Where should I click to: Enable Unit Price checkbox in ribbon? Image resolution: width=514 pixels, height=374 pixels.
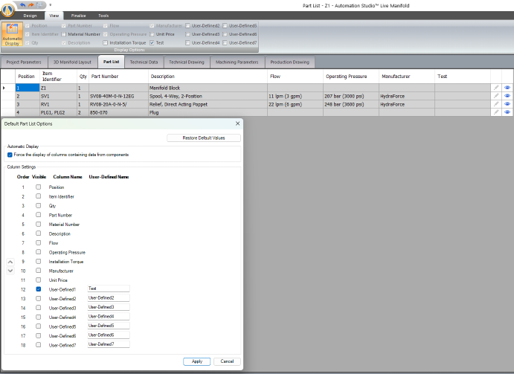pyautogui.click(x=152, y=34)
